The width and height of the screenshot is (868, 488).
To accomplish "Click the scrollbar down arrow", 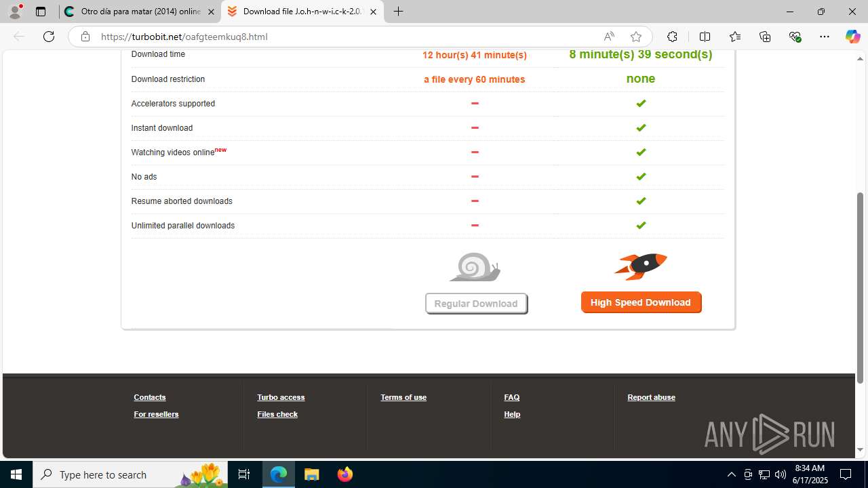I will click(x=860, y=449).
